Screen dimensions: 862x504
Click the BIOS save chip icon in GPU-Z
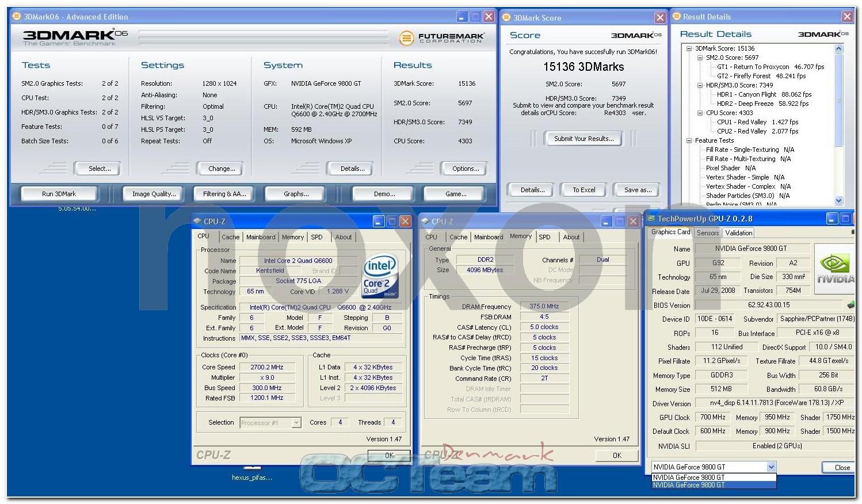pyautogui.click(x=851, y=305)
